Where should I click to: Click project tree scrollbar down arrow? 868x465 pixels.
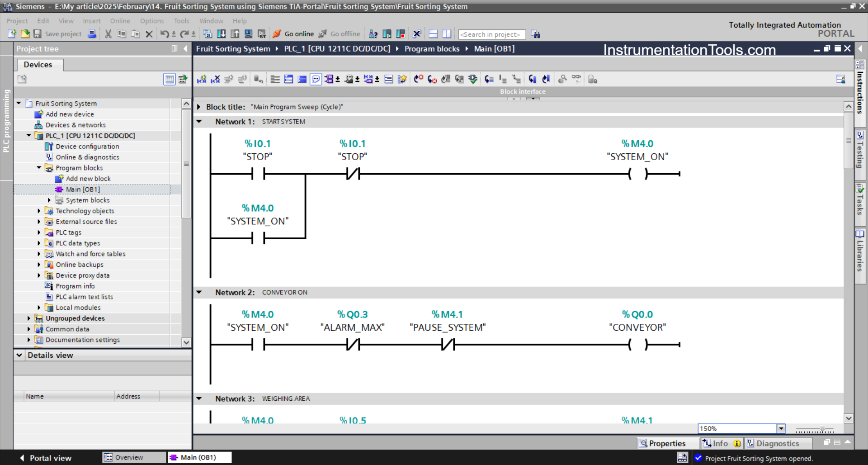click(186, 342)
